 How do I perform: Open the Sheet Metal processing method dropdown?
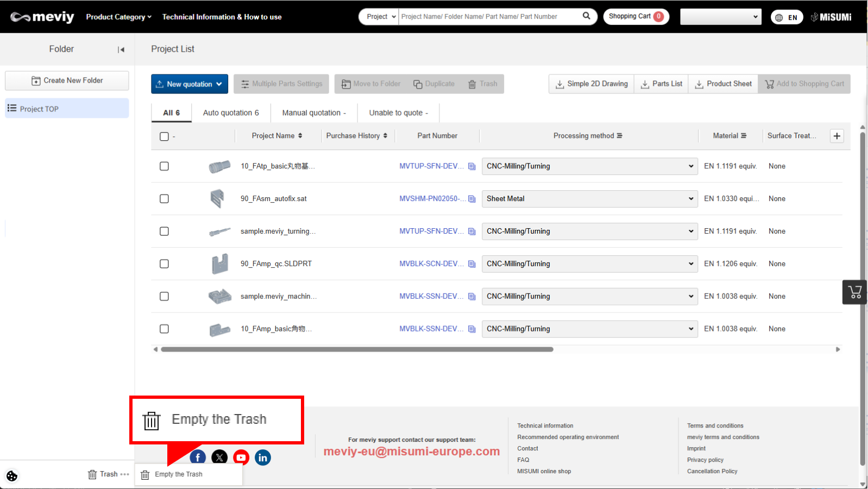click(x=589, y=199)
